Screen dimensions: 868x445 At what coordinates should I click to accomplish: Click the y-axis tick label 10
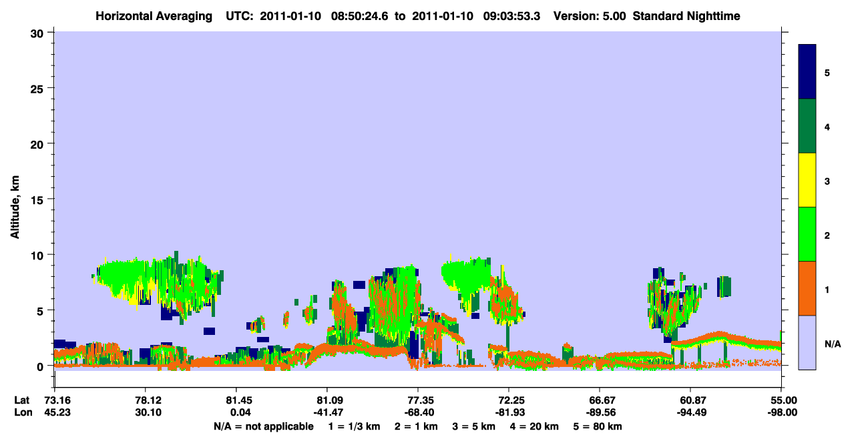[x=39, y=255]
